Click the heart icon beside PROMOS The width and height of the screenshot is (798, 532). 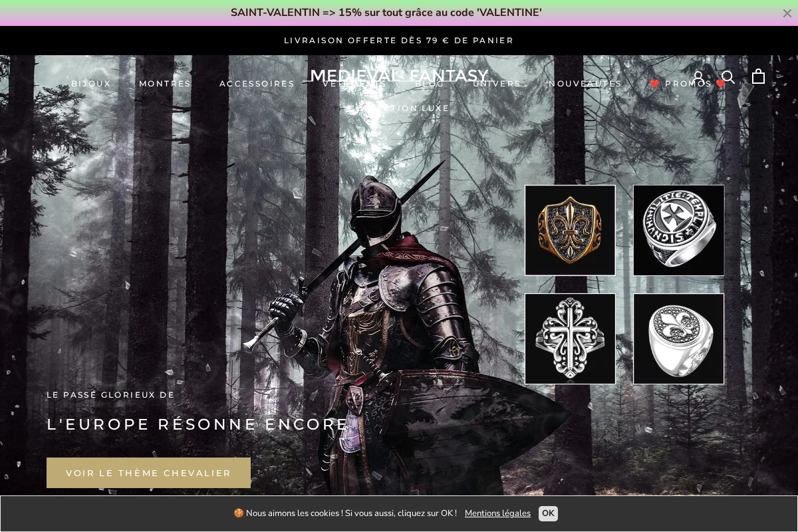coord(655,84)
